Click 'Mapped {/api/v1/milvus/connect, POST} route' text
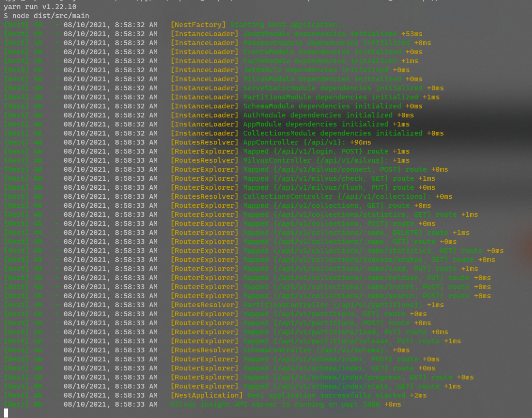 coord(335,169)
